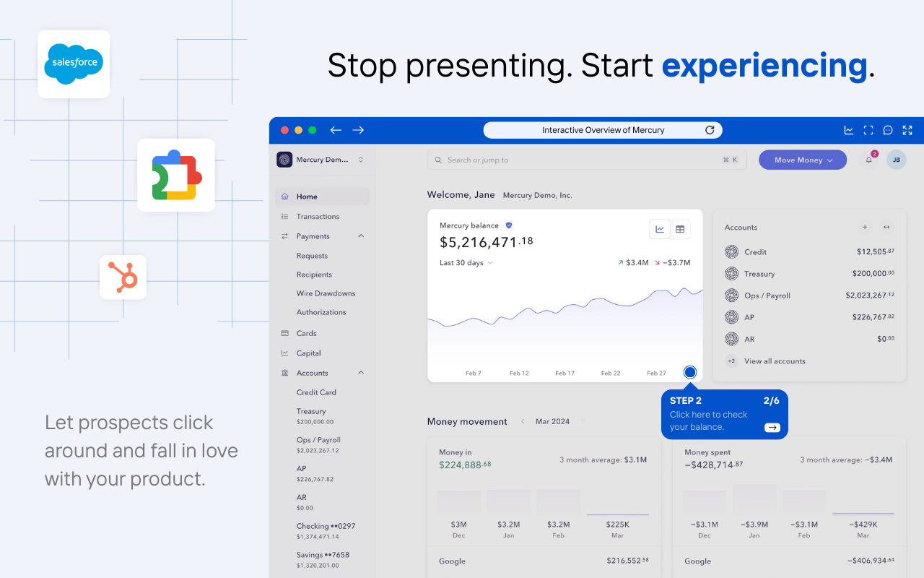Click the focus frame icon in title bar
The image size is (924, 578).
(x=868, y=130)
